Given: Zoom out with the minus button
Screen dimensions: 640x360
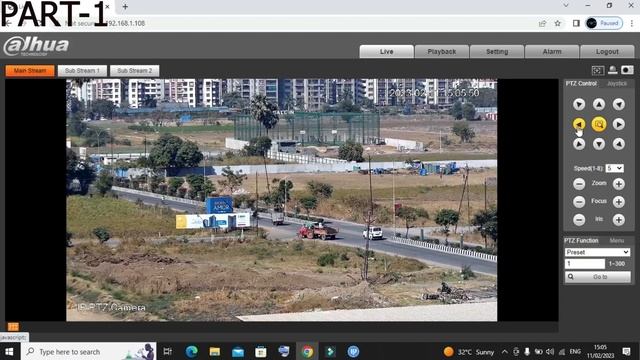Looking at the screenshot, I should click(579, 184).
